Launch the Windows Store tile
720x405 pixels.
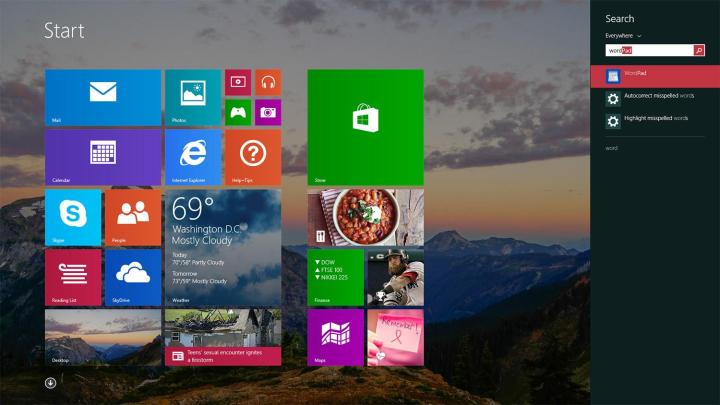365,127
